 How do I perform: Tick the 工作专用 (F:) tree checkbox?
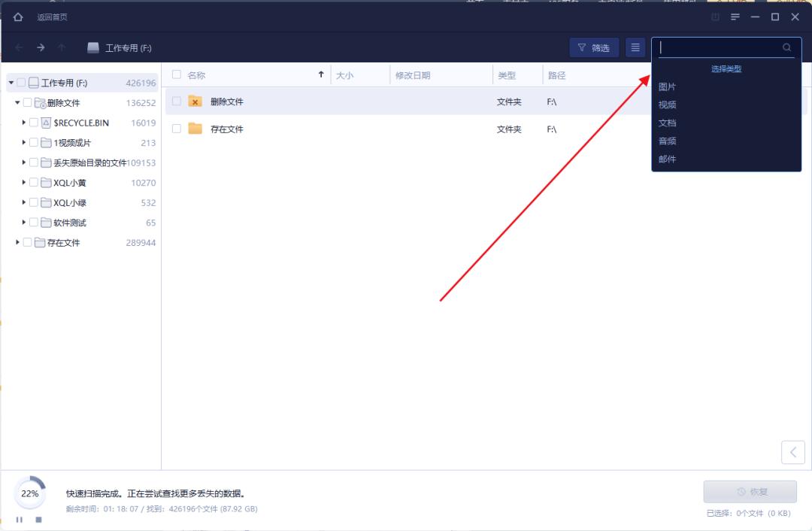click(21, 83)
